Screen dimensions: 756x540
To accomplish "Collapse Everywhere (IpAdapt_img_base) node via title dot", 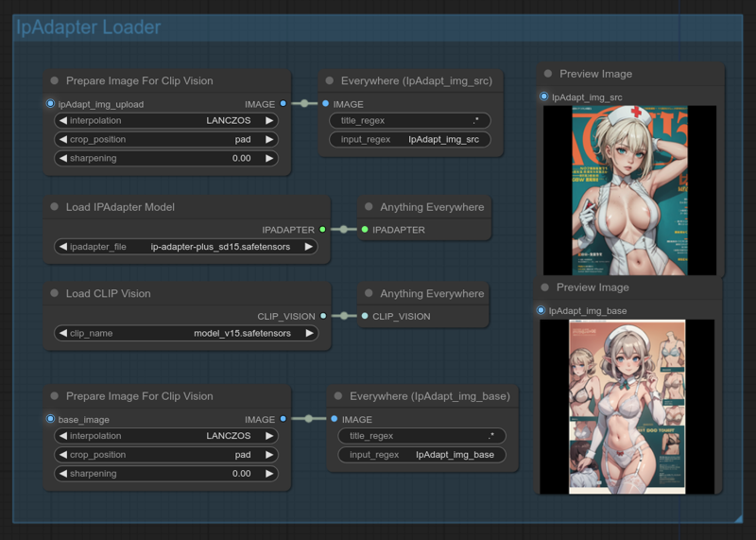I will pyautogui.click(x=338, y=396).
